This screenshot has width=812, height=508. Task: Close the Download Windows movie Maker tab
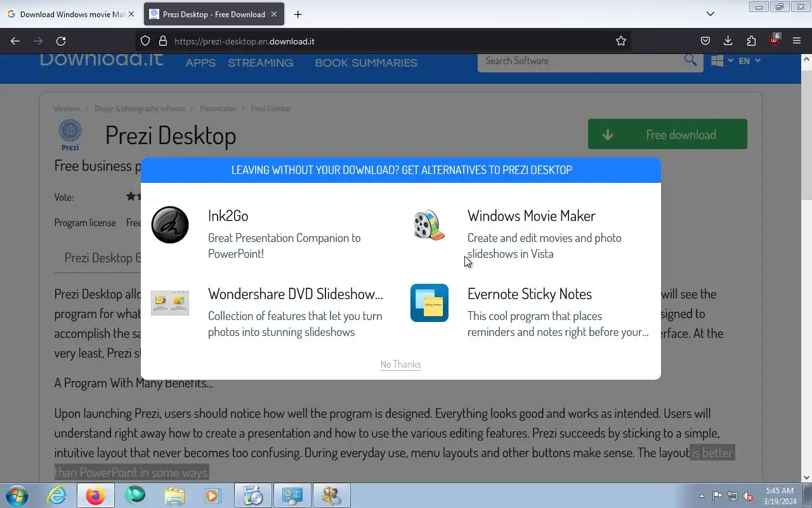(x=131, y=14)
